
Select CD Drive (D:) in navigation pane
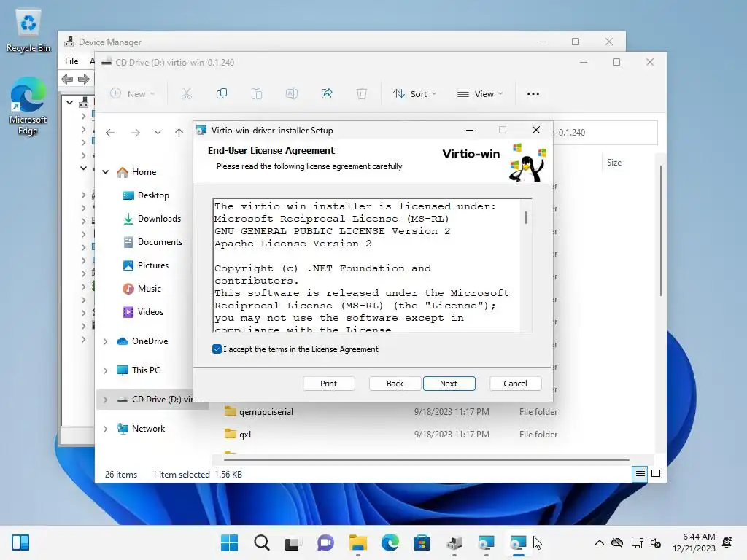(152, 400)
